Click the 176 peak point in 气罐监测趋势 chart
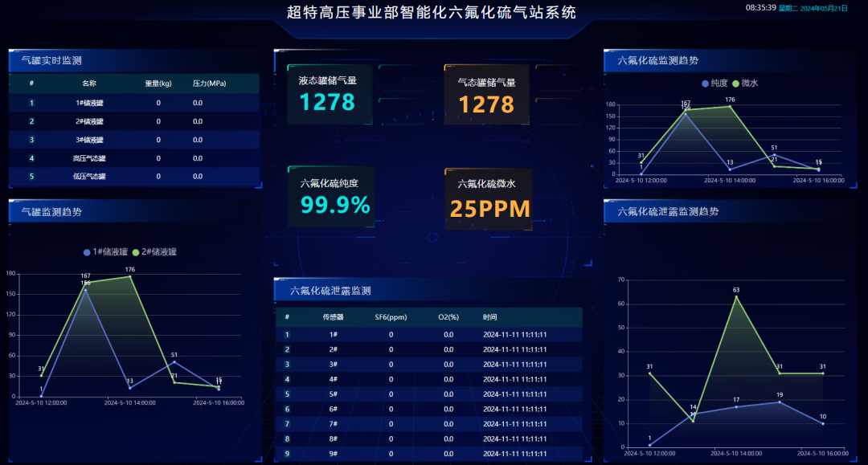Image resolution: width=868 pixels, height=465 pixels. (130, 276)
